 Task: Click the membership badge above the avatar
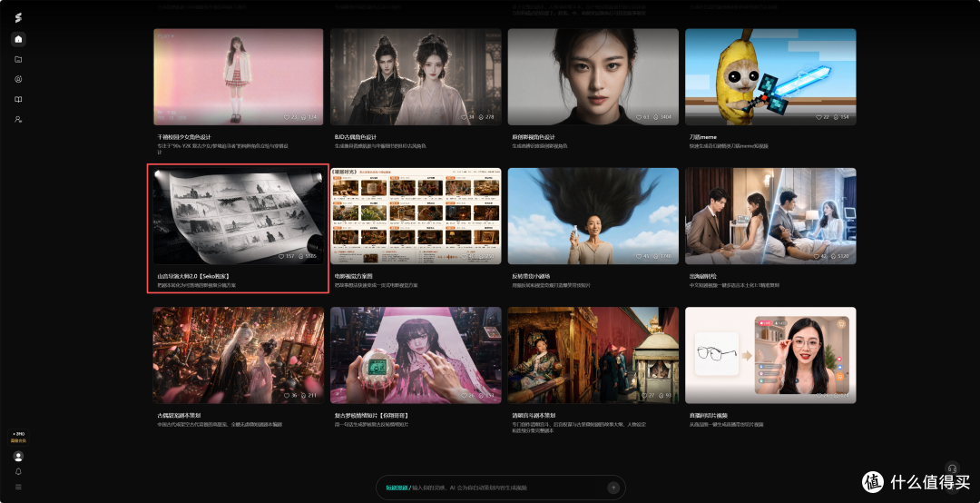[x=18, y=437]
